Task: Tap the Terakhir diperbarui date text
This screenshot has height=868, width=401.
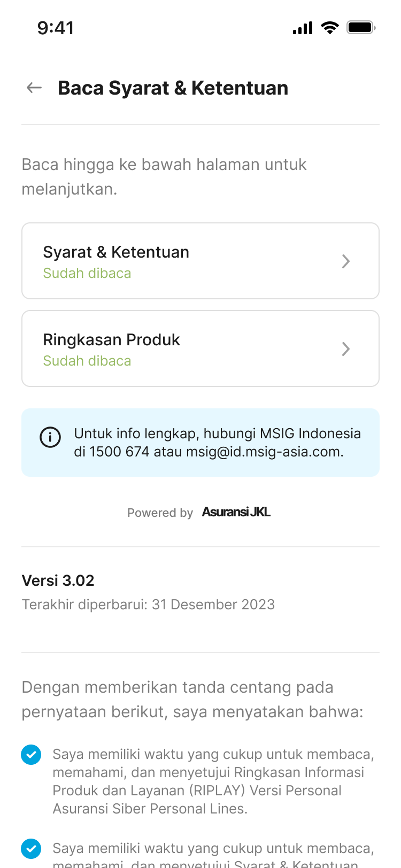Action: click(148, 604)
